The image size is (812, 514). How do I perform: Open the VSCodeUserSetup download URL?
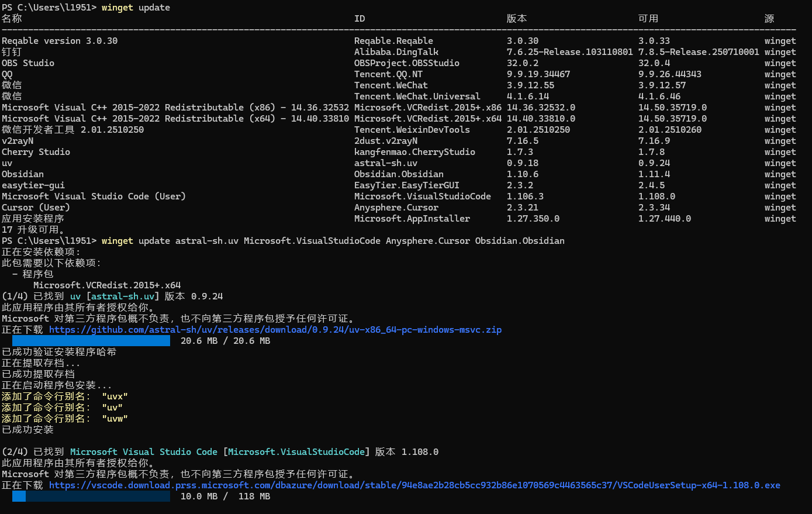pyautogui.click(x=414, y=485)
